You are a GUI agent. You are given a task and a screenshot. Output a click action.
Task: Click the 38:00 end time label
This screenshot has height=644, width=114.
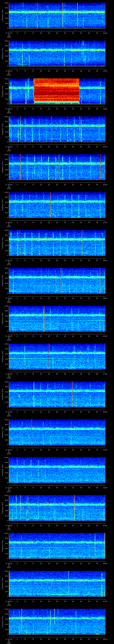[105, 260]
